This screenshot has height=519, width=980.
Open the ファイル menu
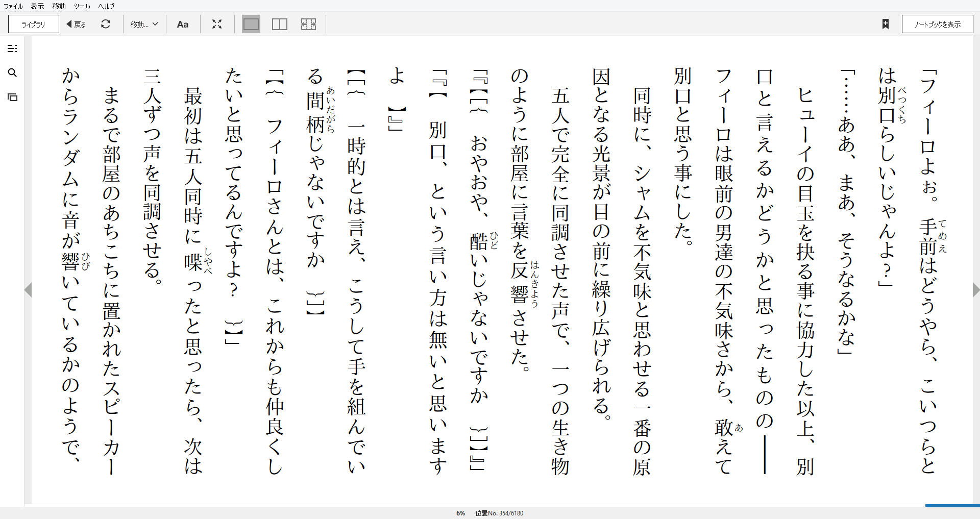13,6
